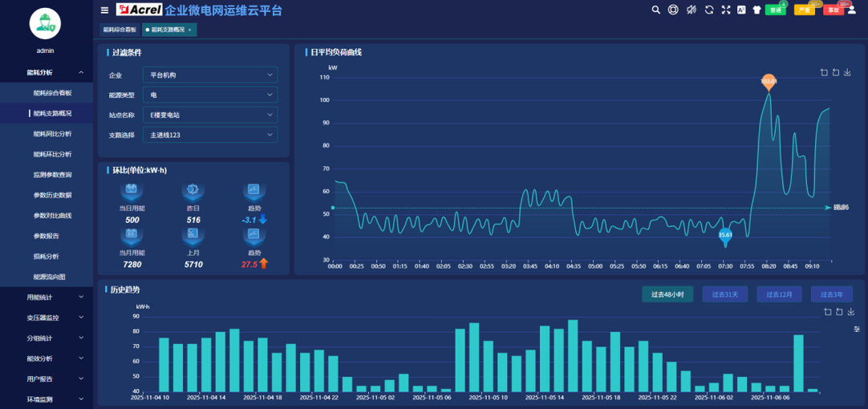
Task: Click the language translate icon
Action: click(741, 10)
